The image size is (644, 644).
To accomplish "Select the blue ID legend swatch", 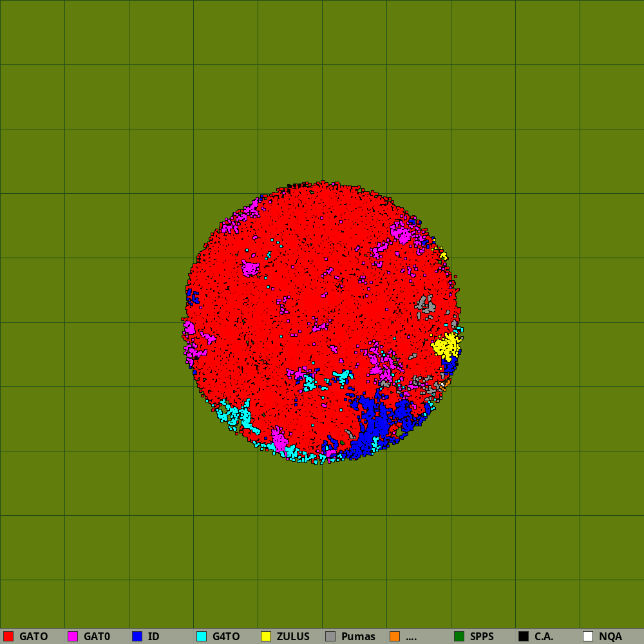I will click(137, 636).
